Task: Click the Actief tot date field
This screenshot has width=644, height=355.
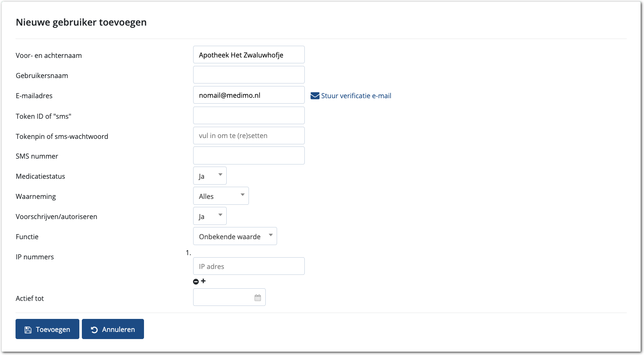Action: pos(223,298)
